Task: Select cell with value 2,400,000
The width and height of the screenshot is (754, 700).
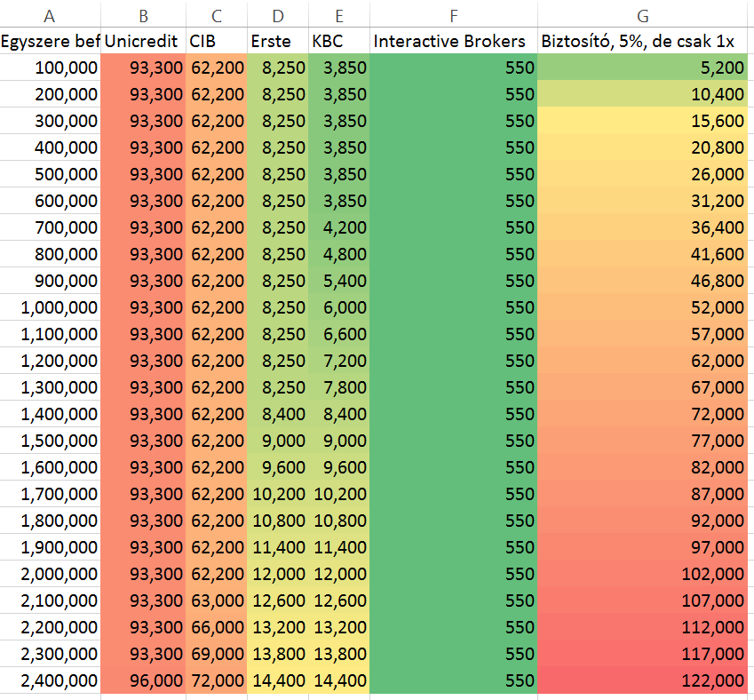Action: [x=50, y=680]
